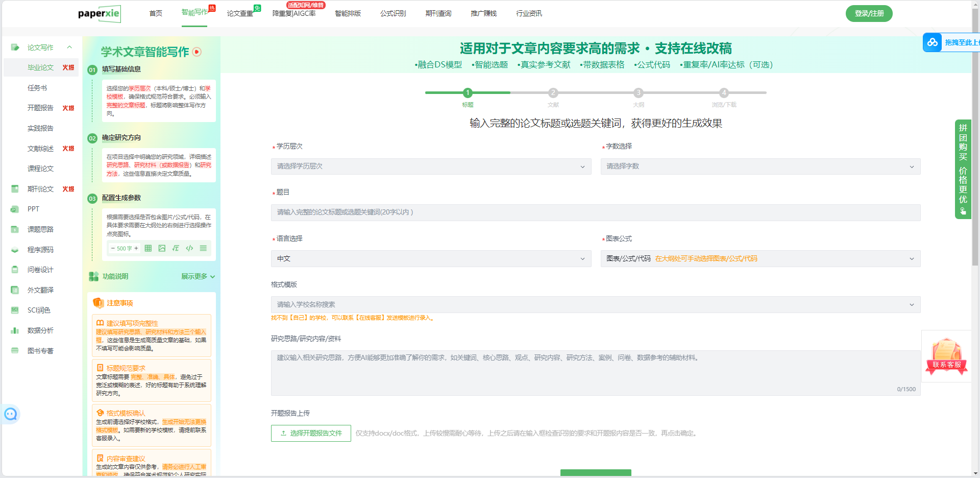980x478 pixels.
Task: Open the 字数选择 dropdown
Action: coord(760,166)
